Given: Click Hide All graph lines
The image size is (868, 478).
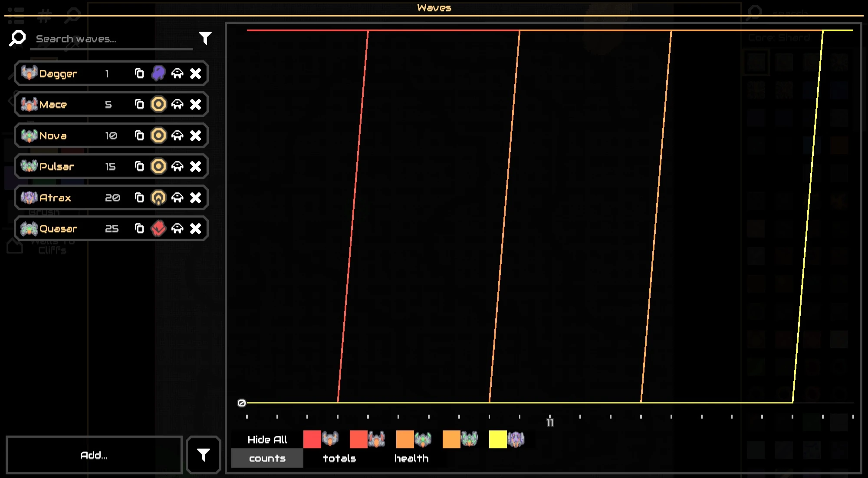Looking at the screenshot, I should [x=267, y=439].
